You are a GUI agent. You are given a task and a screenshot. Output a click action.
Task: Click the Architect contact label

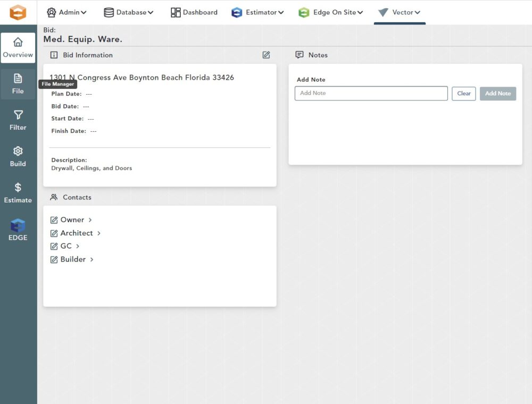click(x=76, y=233)
